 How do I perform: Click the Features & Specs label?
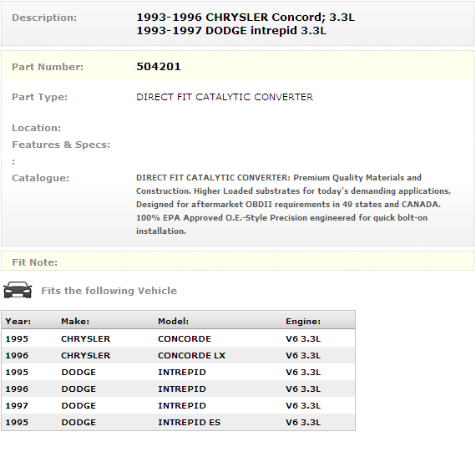[61, 145]
